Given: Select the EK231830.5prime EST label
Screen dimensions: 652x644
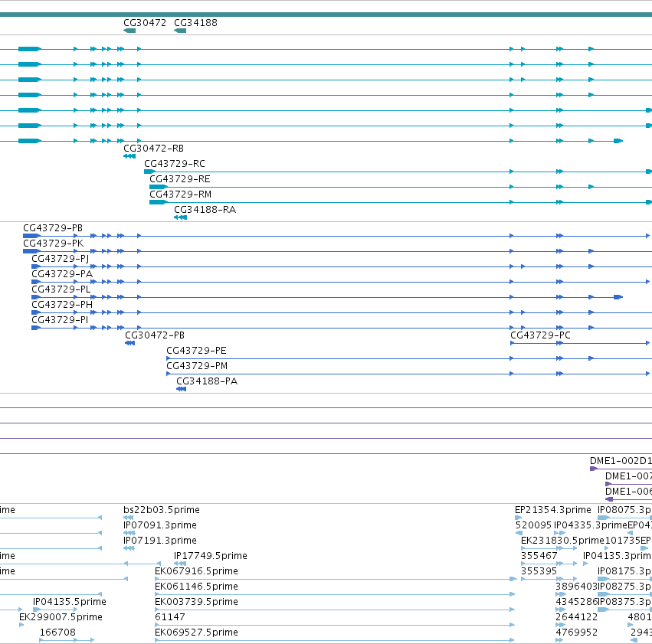Looking at the screenshot, I should 562,541.
